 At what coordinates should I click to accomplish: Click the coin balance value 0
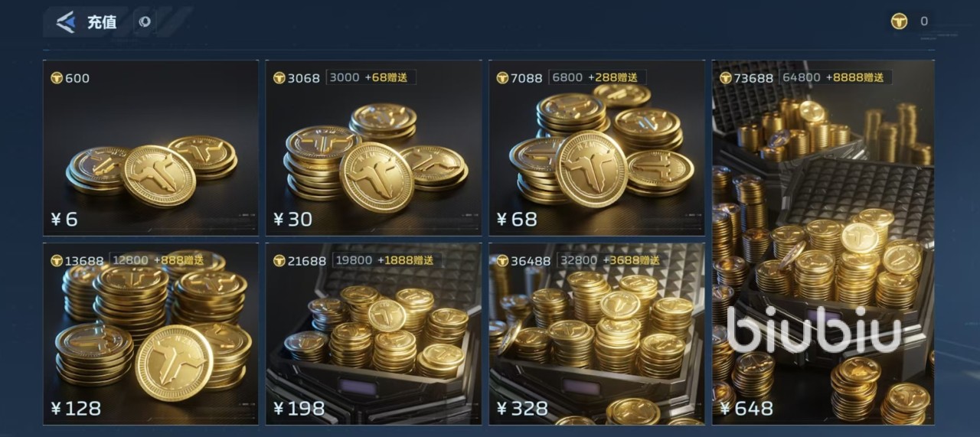[x=924, y=21]
